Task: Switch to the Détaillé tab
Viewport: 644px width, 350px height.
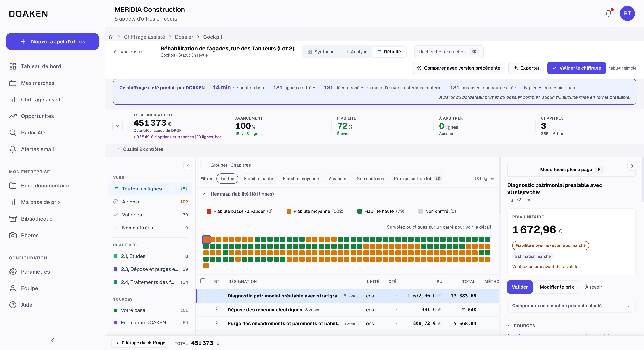Action: (389, 52)
